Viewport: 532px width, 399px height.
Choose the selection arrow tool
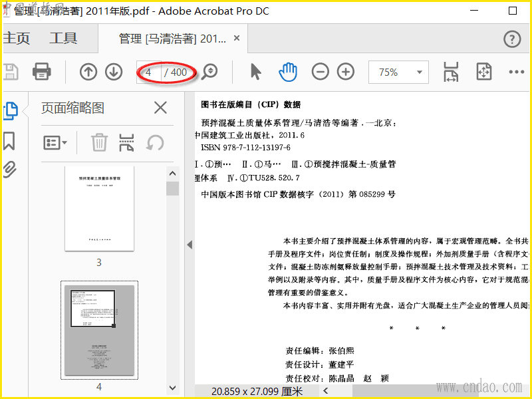point(256,72)
